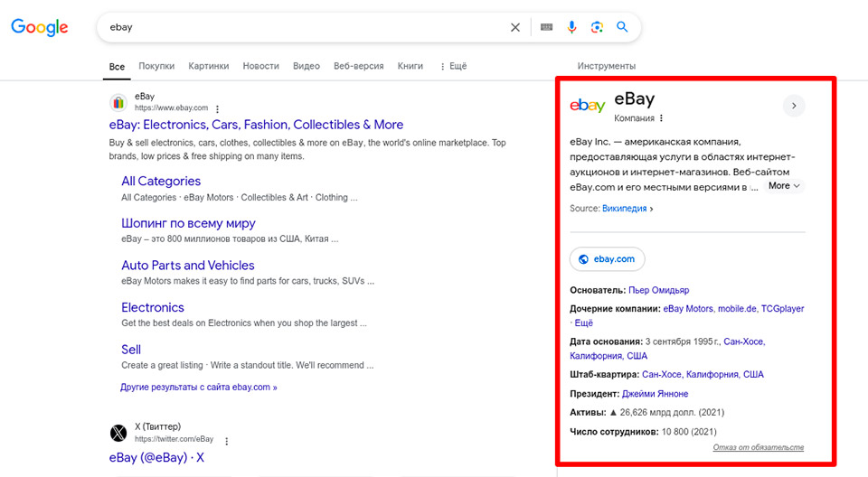Open the Ещё search tabs menu
This screenshot has height=477, width=868.
pyautogui.click(x=453, y=66)
